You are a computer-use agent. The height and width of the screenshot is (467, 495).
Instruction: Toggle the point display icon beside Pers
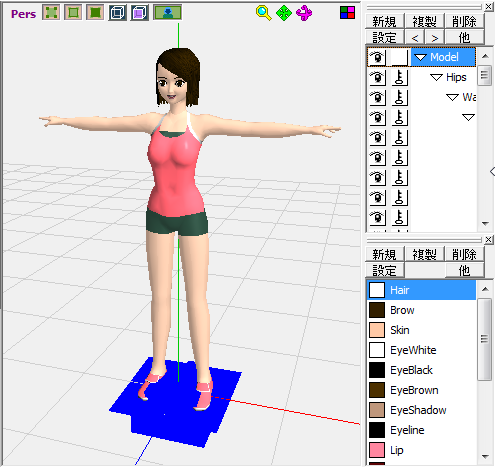pyautogui.click(x=51, y=13)
